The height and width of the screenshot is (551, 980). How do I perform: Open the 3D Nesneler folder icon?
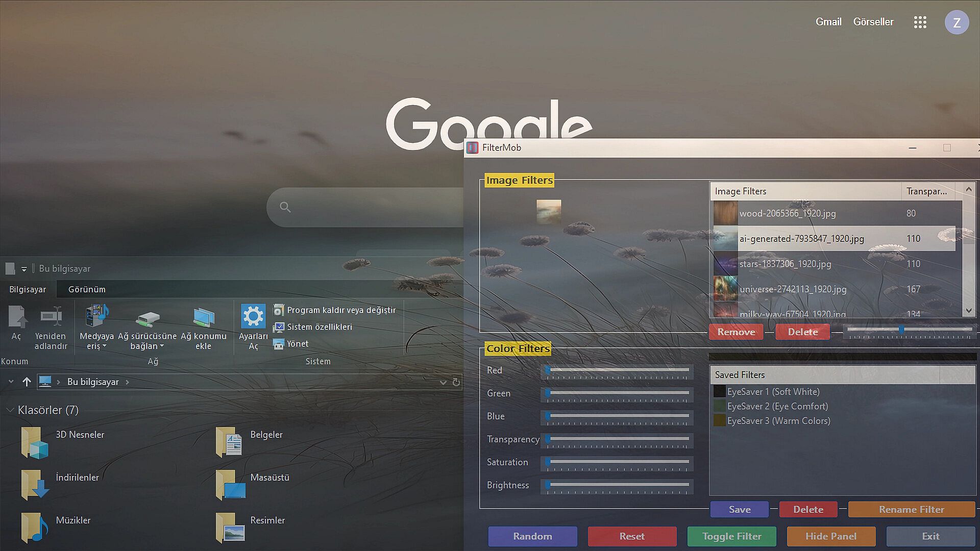pos(34,442)
